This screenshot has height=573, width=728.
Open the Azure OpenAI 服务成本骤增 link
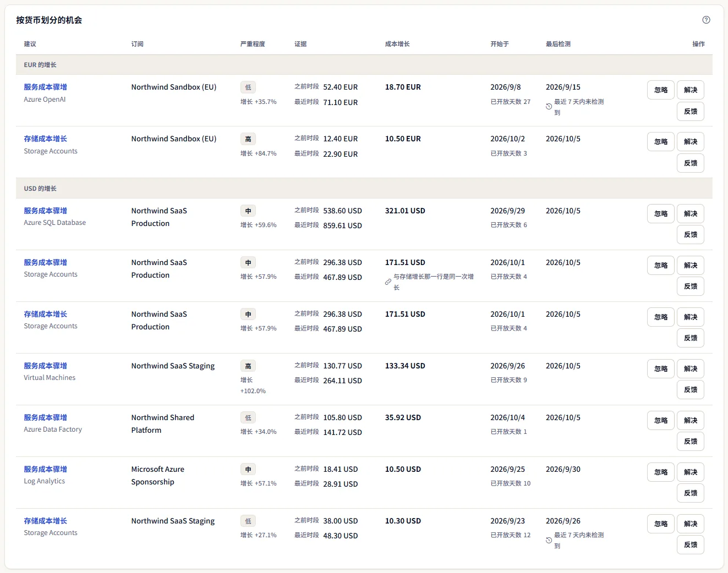45,87
